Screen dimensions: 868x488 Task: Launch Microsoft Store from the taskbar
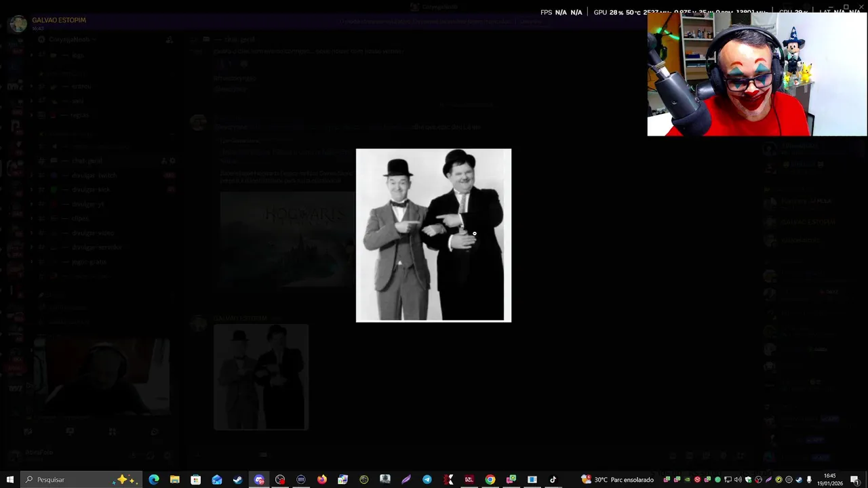point(196,479)
